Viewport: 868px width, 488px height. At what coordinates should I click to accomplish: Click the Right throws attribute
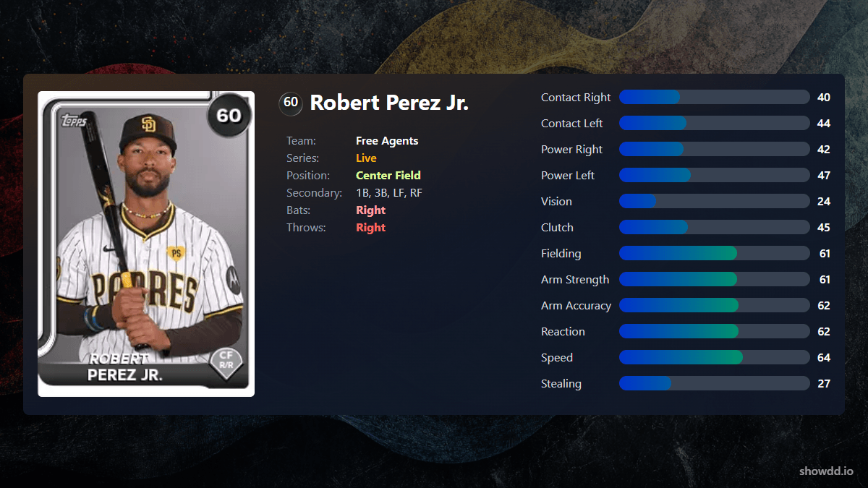(x=370, y=227)
